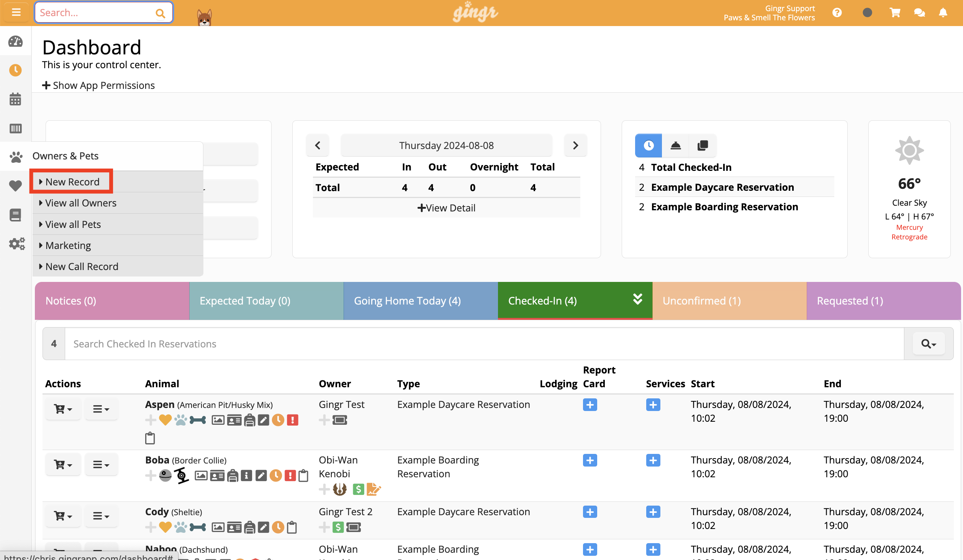Add report card for Aspen

590,404
